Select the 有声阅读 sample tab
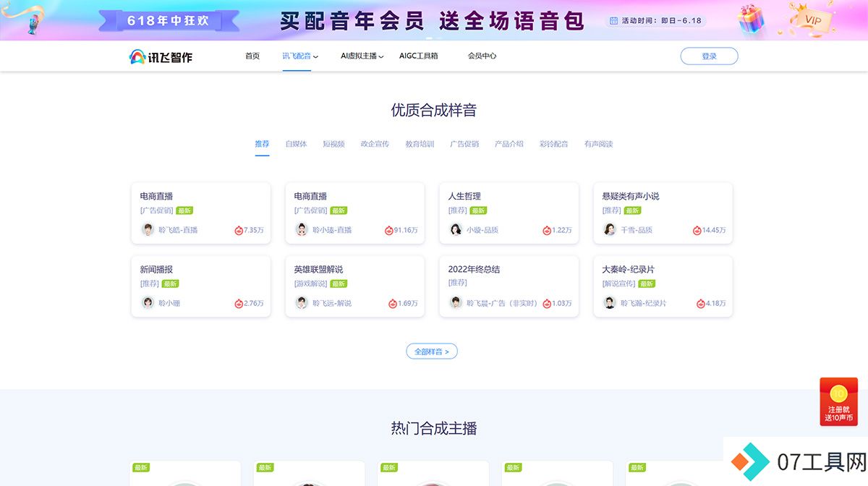The image size is (868, 486). 599,144
